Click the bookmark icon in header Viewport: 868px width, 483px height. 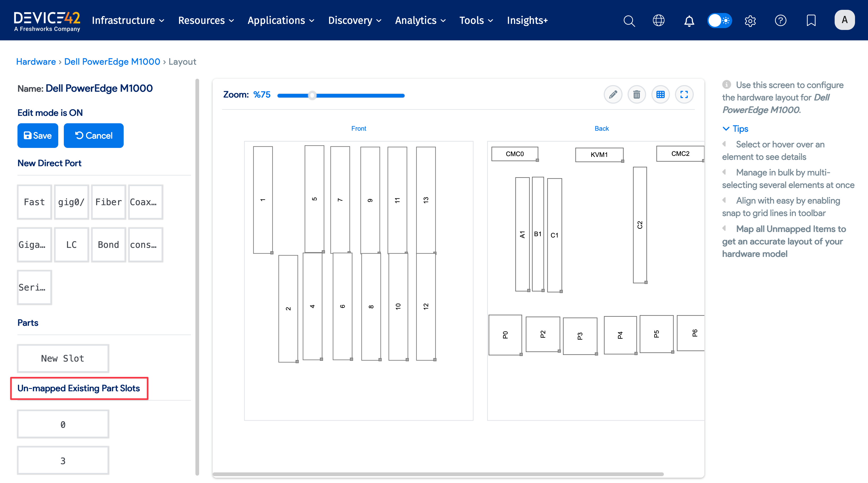coord(811,21)
